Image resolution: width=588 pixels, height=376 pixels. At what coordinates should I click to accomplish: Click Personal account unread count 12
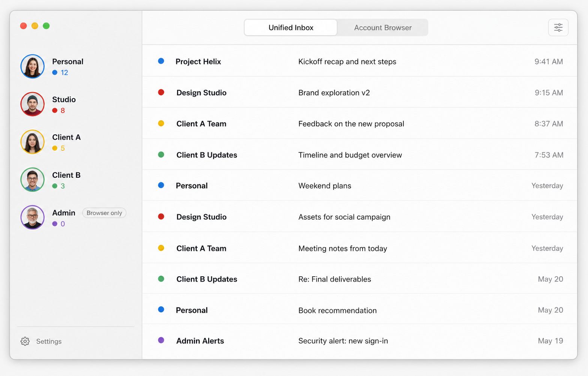(x=64, y=72)
